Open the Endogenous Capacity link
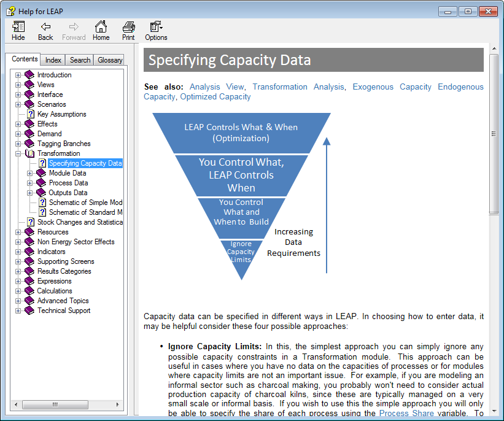Viewport: 504px width, 421px height. [460, 87]
